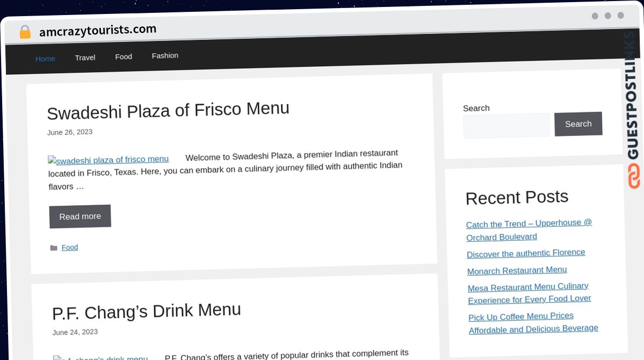This screenshot has width=644, height=360.
Task: Open the Food menu item
Action: [123, 56]
